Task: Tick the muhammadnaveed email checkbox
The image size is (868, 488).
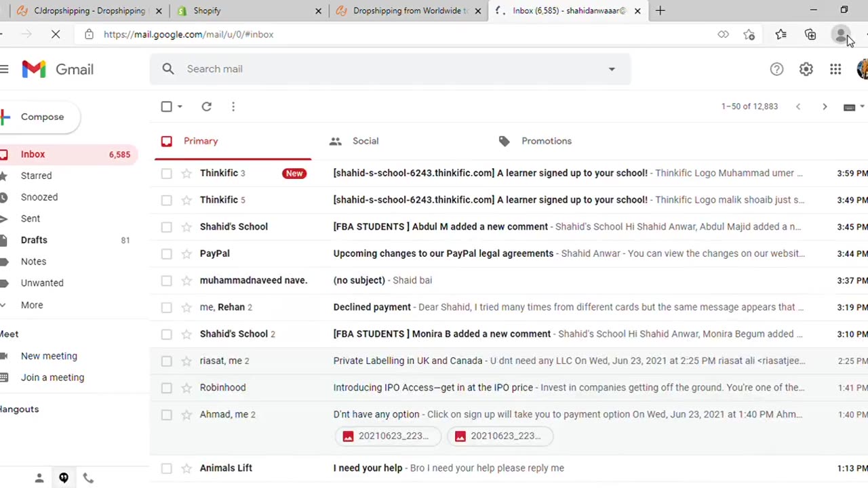Action: [166, 281]
